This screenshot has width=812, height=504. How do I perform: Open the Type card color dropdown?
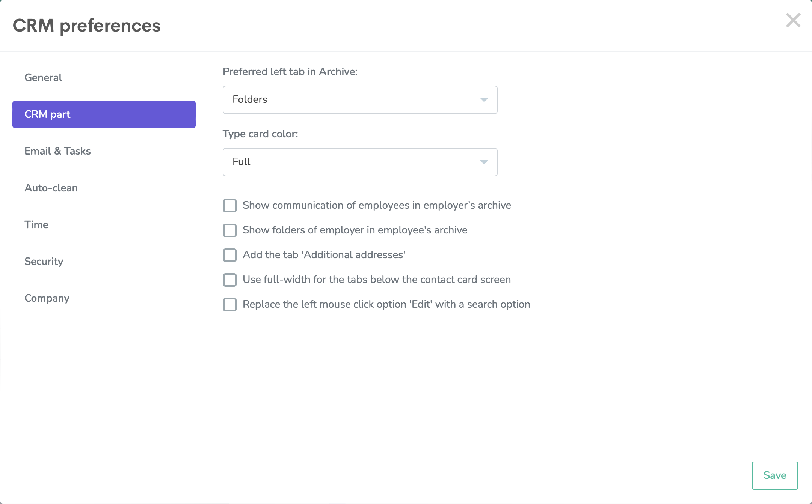pos(359,162)
